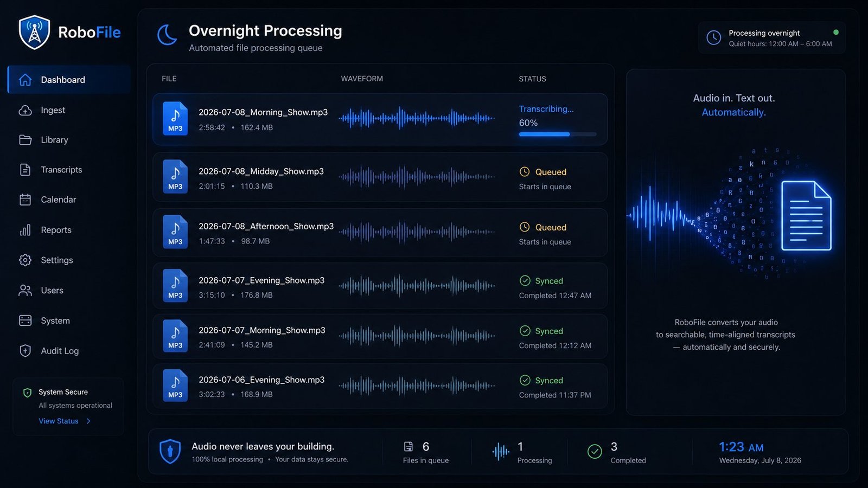
Task: Click the Reports bar chart icon
Action: click(x=25, y=230)
